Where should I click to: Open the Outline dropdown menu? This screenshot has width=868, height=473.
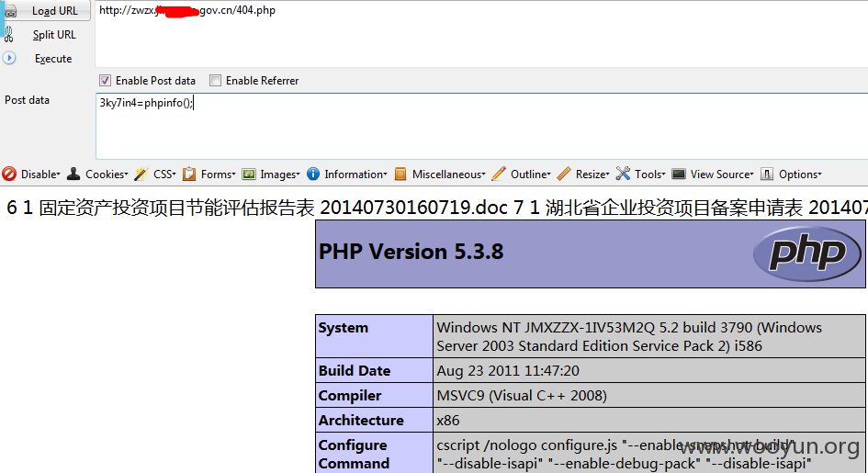pyautogui.click(x=530, y=175)
